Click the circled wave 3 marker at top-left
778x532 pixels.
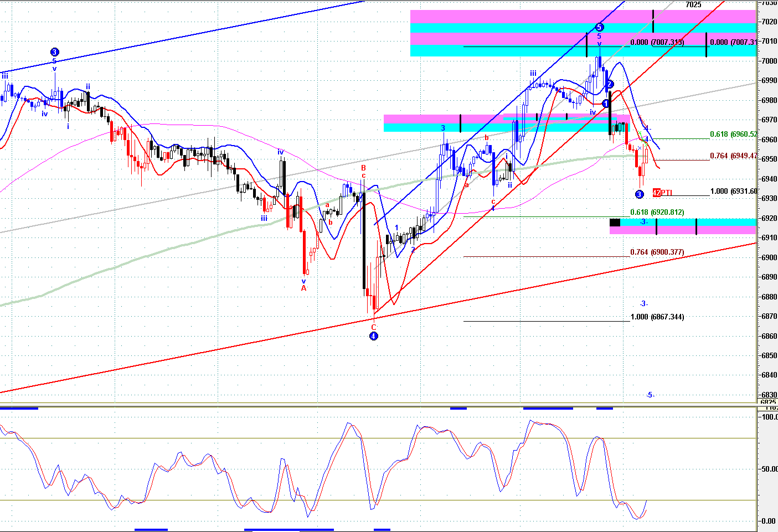[x=54, y=52]
